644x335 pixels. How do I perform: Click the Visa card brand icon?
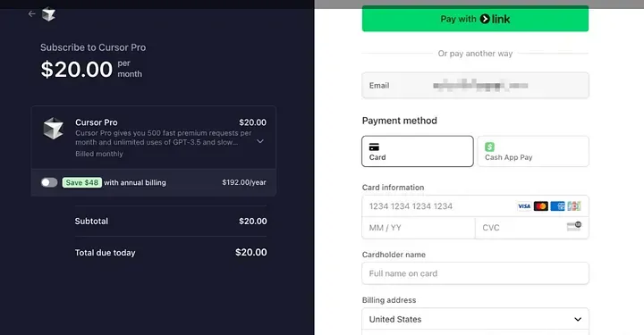coord(524,206)
